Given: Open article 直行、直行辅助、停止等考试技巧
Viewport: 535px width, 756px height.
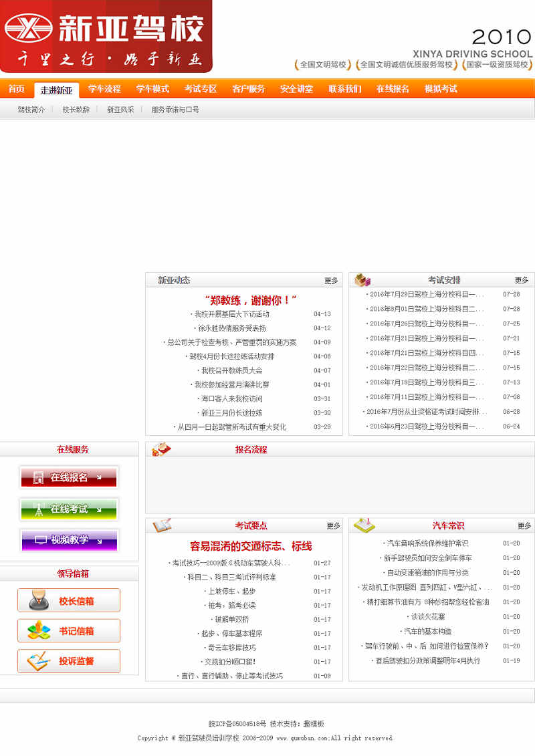Looking at the screenshot, I should coord(231,676).
